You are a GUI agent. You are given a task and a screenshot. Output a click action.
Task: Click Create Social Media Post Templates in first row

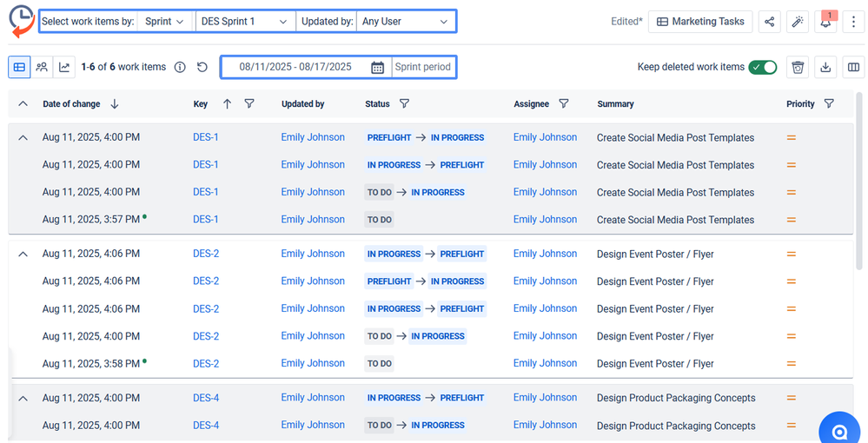(x=675, y=137)
